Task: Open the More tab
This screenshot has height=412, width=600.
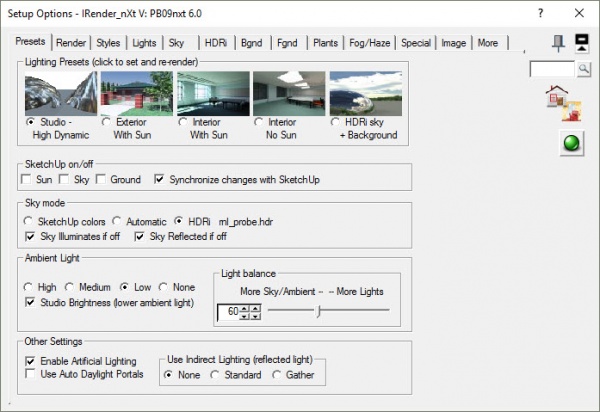Action: tap(487, 43)
